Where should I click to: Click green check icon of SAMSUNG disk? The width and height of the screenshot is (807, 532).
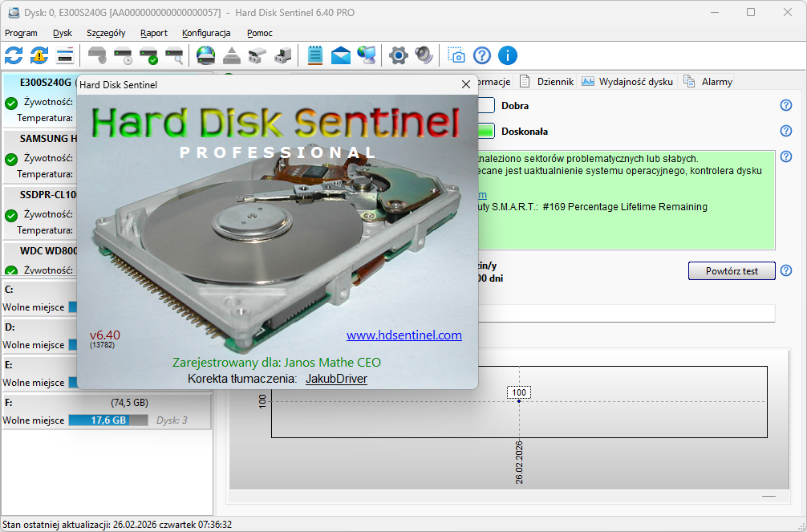(x=11, y=160)
